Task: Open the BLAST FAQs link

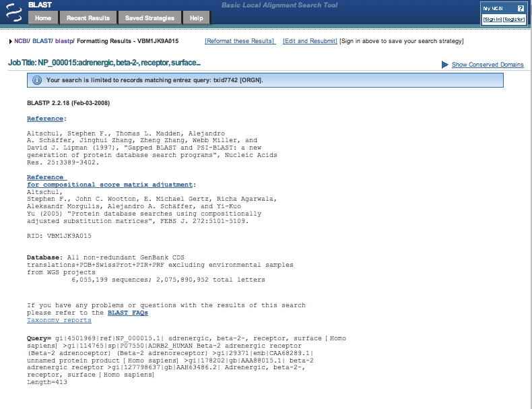Action: [x=127, y=313]
